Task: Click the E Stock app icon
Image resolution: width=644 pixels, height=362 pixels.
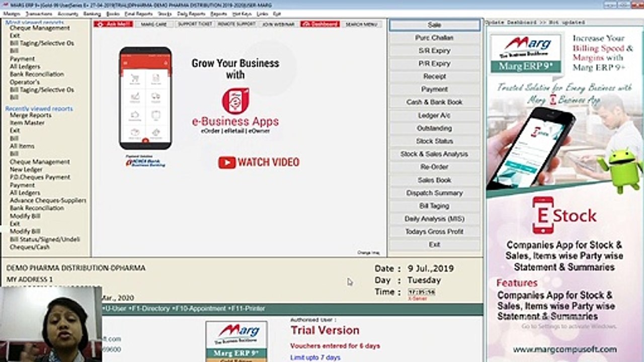Action: coord(543,215)
